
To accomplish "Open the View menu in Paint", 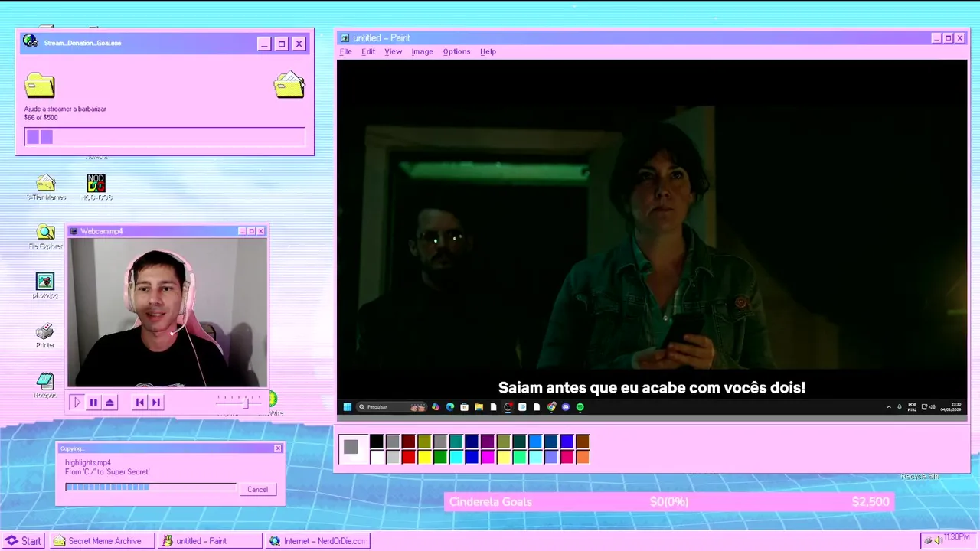I will [x=393, y=51].
